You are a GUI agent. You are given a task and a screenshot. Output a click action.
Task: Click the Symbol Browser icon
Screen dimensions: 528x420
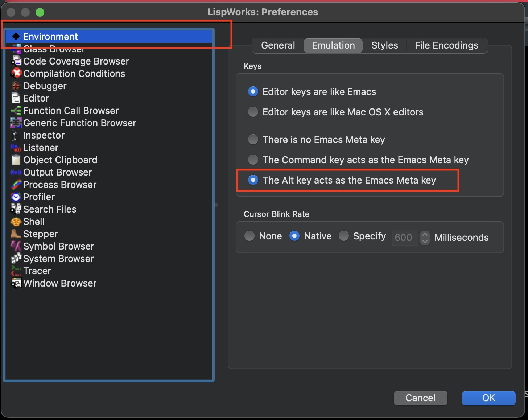click(16, 246)
